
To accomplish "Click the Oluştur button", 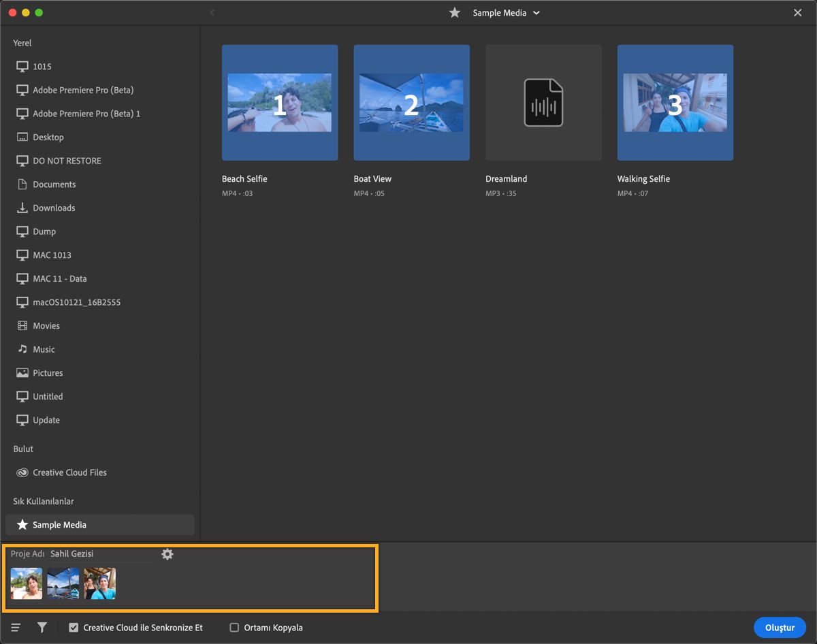I will tap(780, 628).
